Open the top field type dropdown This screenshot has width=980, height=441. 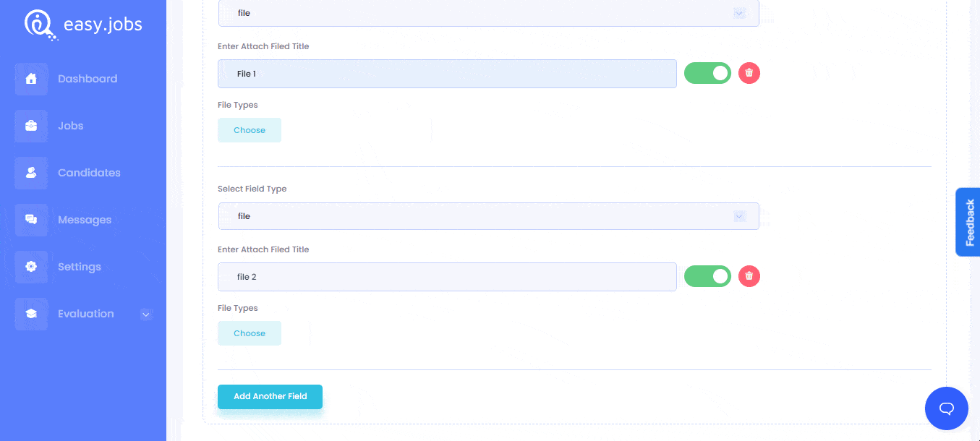(488, 13)
